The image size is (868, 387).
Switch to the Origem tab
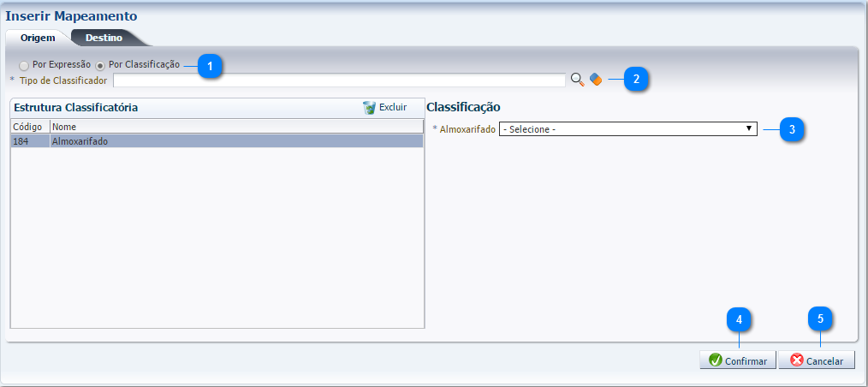[38, 38]
